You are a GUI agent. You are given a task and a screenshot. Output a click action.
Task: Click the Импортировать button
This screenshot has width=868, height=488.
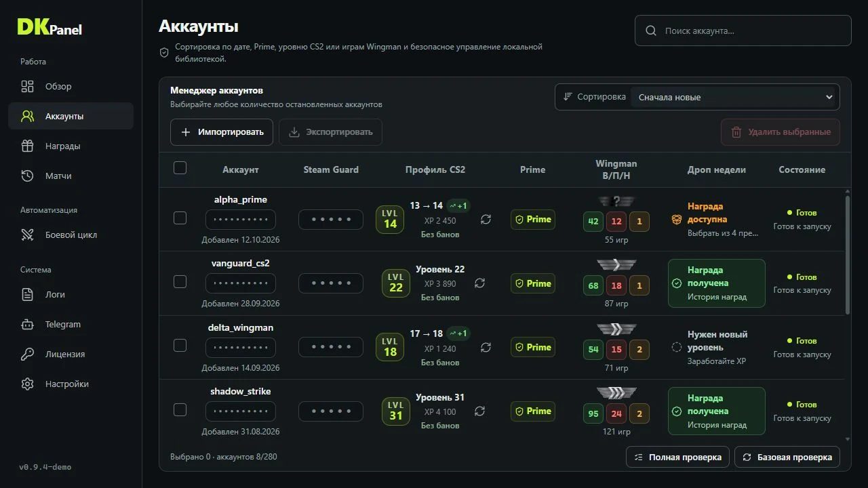(222, 132)
